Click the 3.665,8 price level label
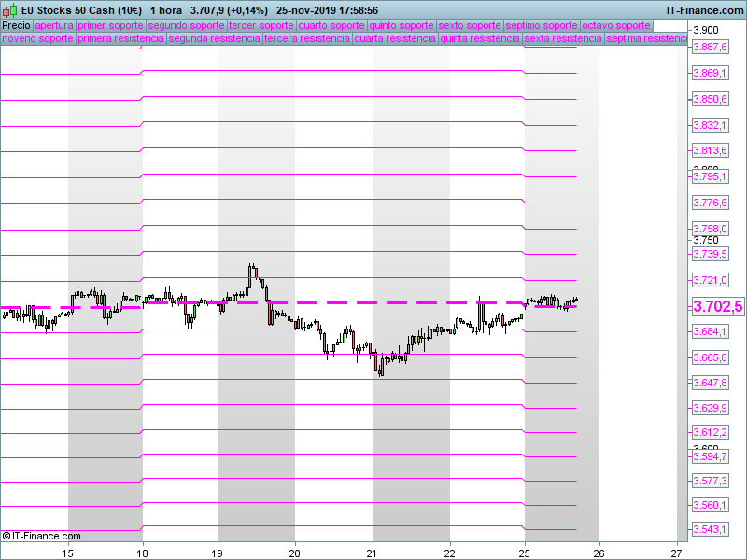 point(710,357)
